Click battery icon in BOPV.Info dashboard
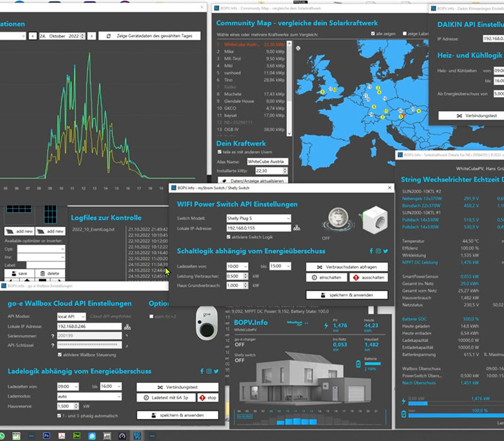Viewport: 504px width, 441px height. coord(358,364)
